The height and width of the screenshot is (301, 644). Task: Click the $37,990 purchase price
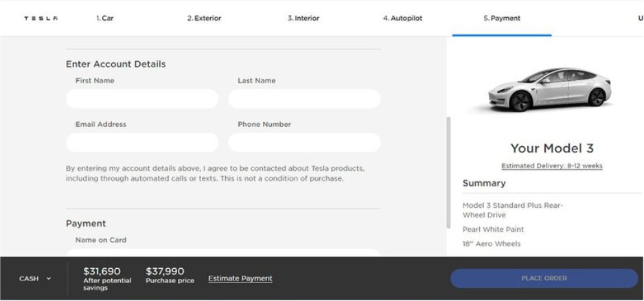(165, 272)
